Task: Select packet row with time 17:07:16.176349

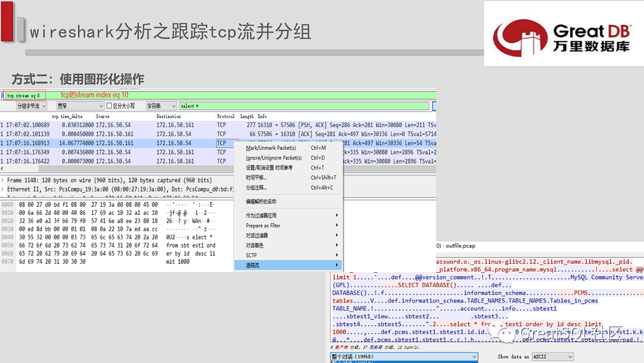Action: click(x=117, y=152)
